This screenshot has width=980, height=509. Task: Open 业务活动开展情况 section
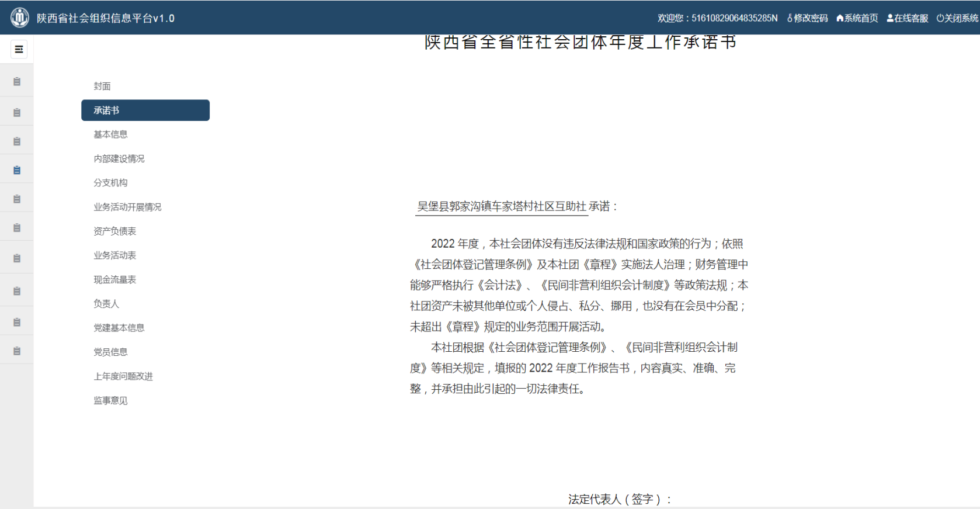127,207
